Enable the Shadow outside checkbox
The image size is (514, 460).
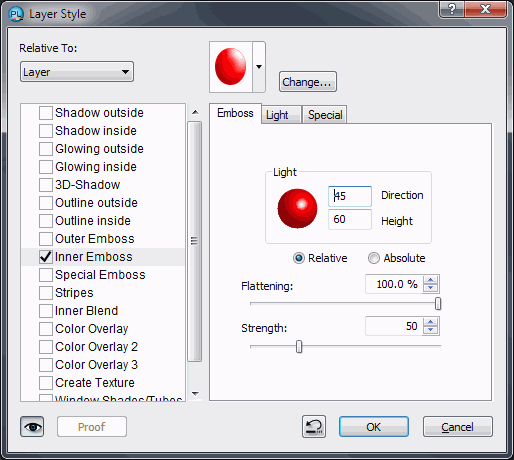[46, 113]
